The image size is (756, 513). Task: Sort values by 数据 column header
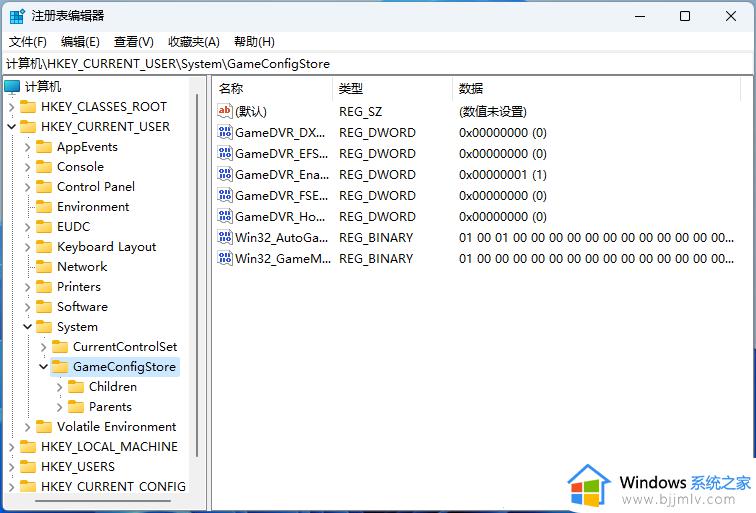(x=596, y=89)
